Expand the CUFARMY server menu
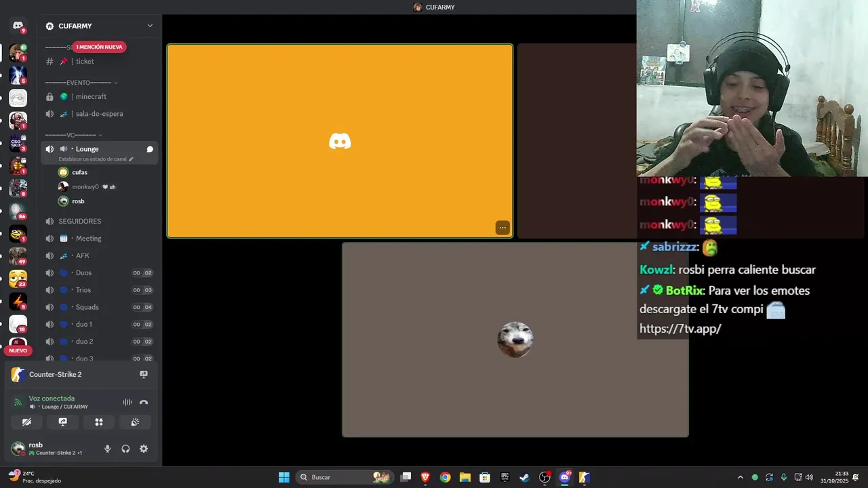868x488 pixels. 150,26
